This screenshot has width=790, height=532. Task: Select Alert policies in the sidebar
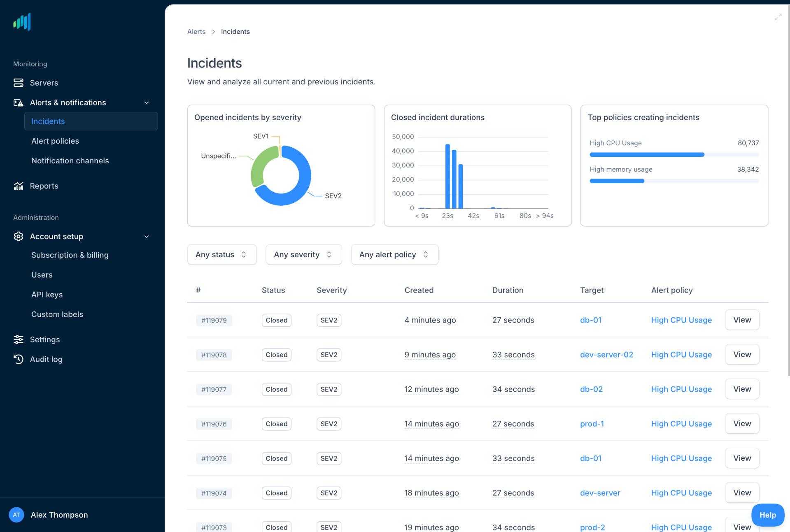pos(55,141)
